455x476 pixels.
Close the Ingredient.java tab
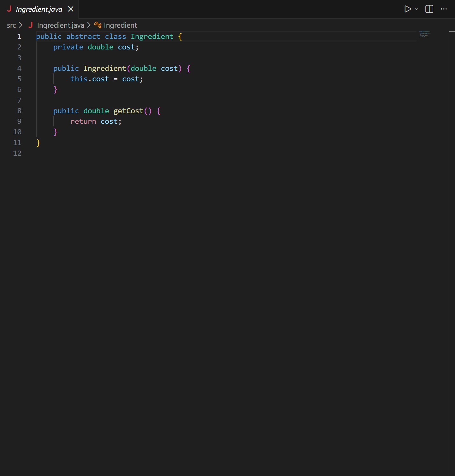point(70,9)
